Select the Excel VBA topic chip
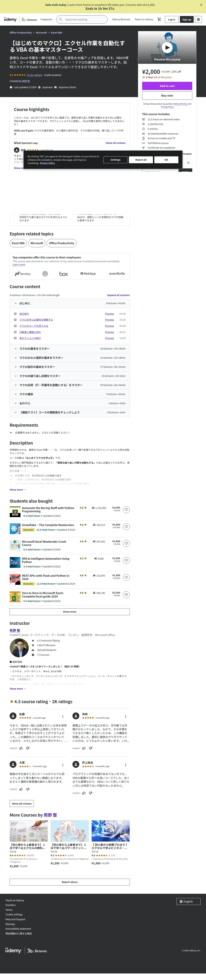The image size is (206, 980). point(18,243)
